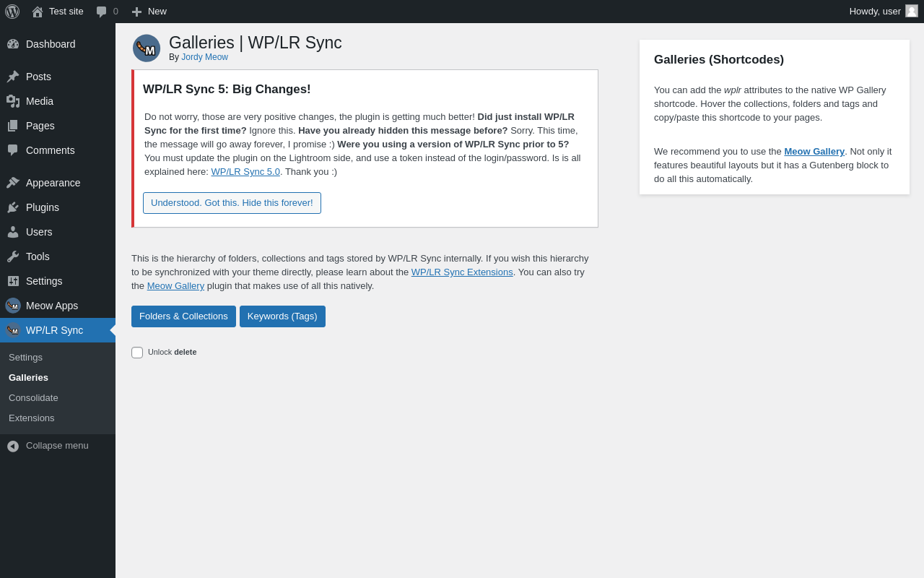Click the Pages icon in sidebar
Image resolution: width=924 pixels, height=578 pixels.
click(x=13, y=126)
